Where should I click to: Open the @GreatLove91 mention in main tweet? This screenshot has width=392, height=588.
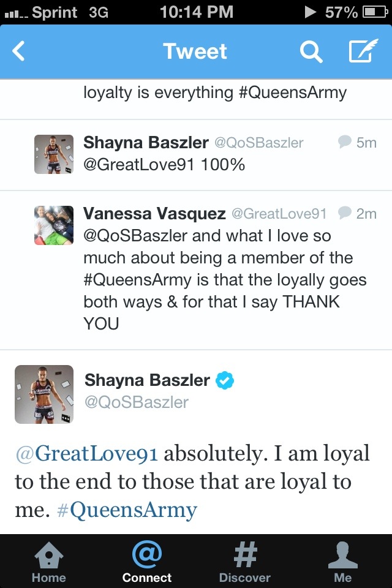point(87,454)
